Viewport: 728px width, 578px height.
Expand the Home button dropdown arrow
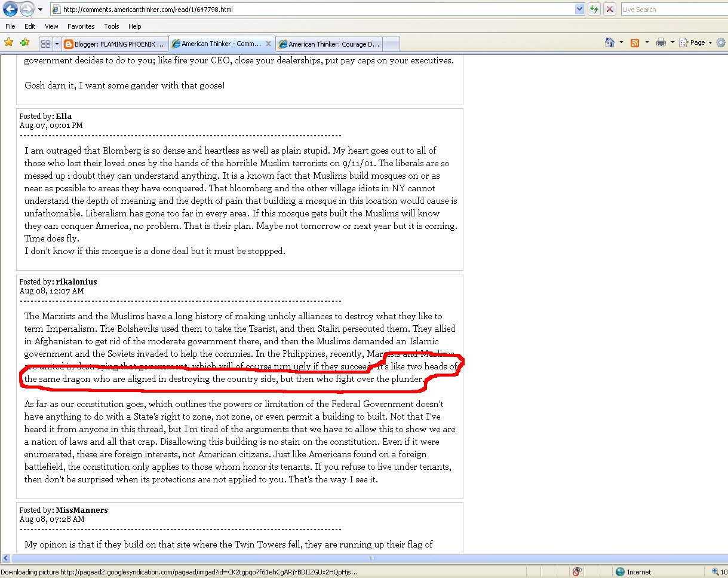tap(621, 42)
